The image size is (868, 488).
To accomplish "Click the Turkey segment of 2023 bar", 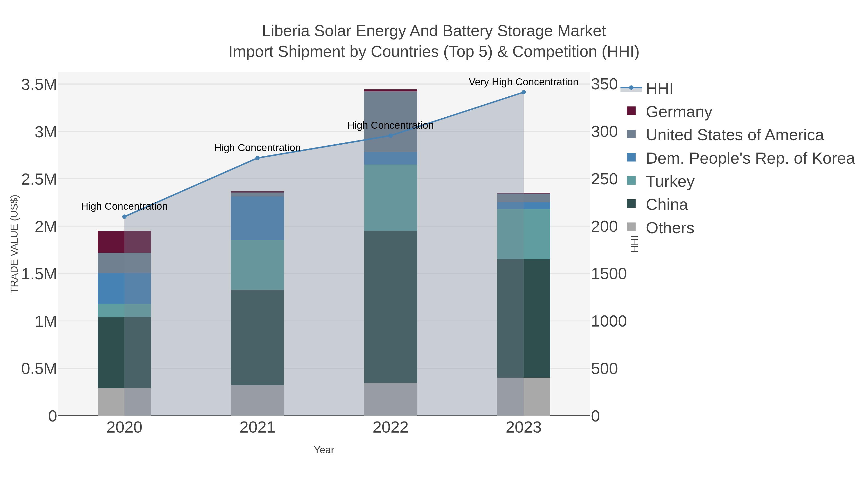I will (x=524, y=234).
